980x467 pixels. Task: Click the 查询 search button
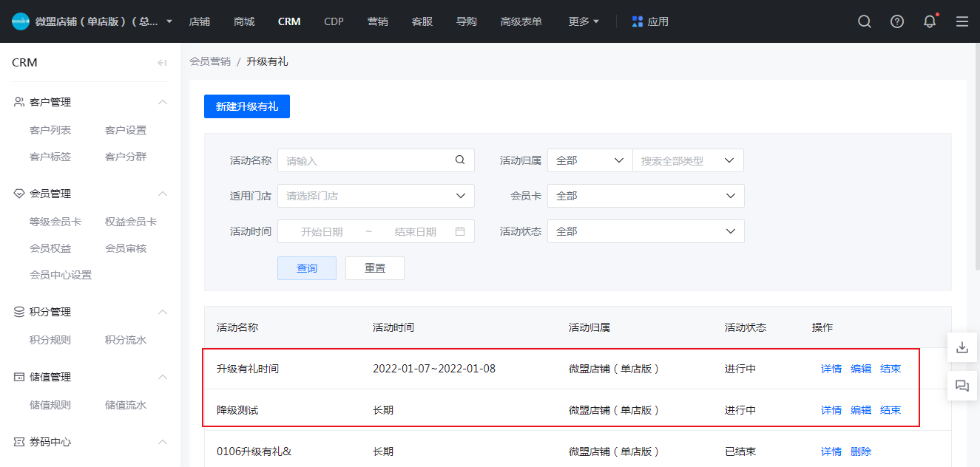(307, 268)
